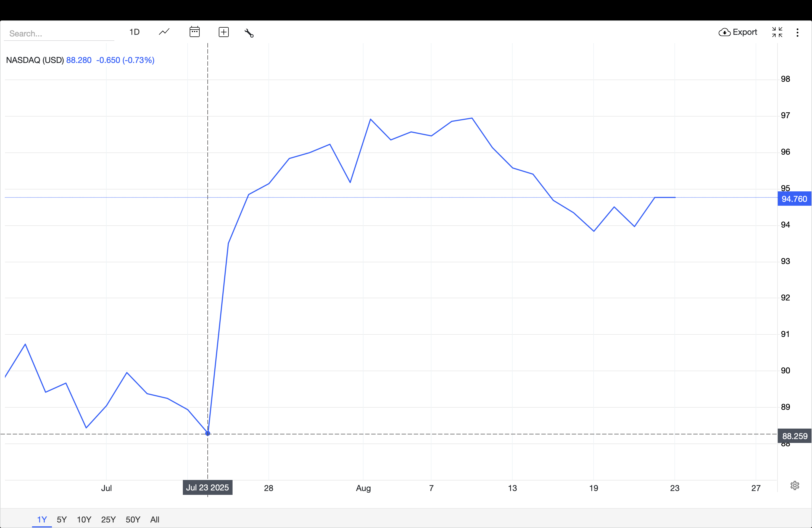
Task: Click the Export text button
Action: 745,32
